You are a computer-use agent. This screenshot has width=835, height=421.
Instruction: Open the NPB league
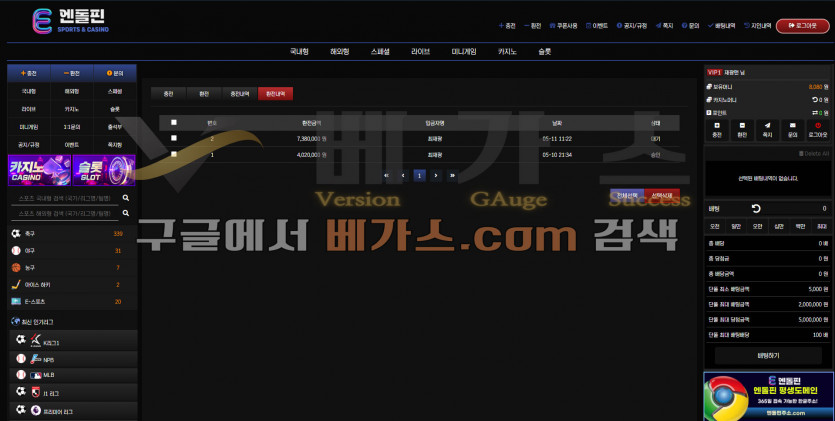[73, 359]
